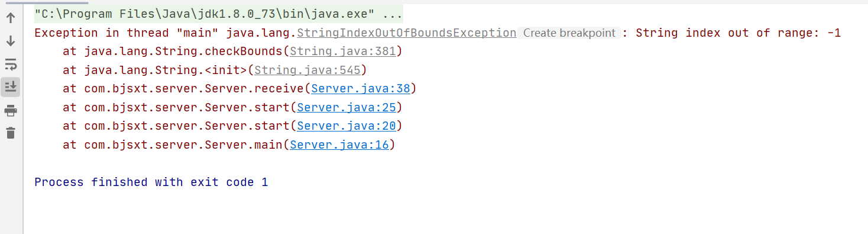The height and width of the screenshot is (234, 868).
Task: Open the String.java:381 link
Action: (342, 52)
